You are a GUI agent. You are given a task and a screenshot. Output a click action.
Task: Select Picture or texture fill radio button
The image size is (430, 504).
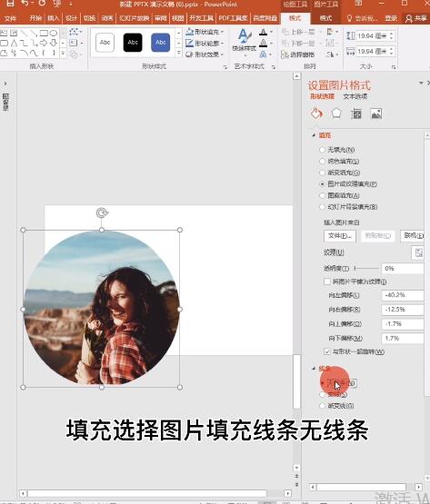[x=322, y=183]
